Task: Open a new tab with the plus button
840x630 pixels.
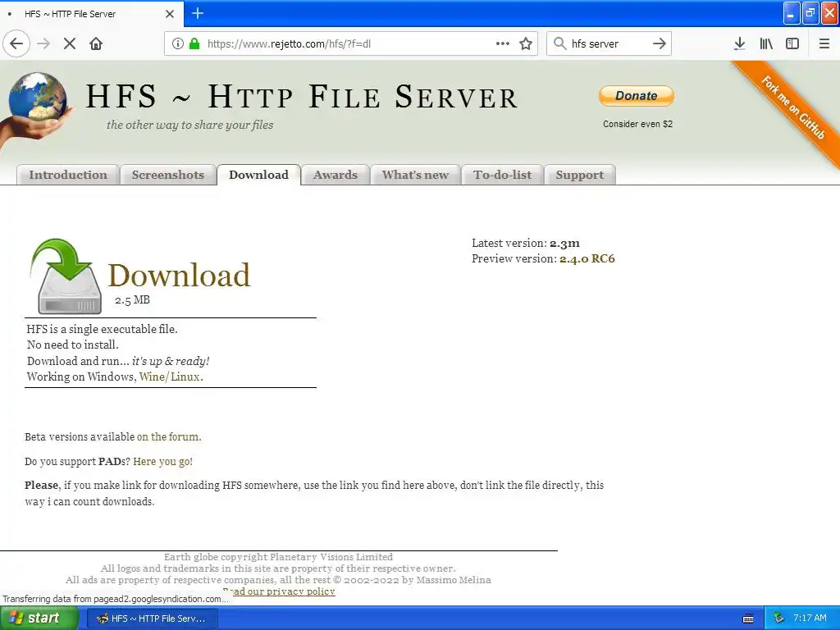Action: pyautogui.click(x=198, y=13)
